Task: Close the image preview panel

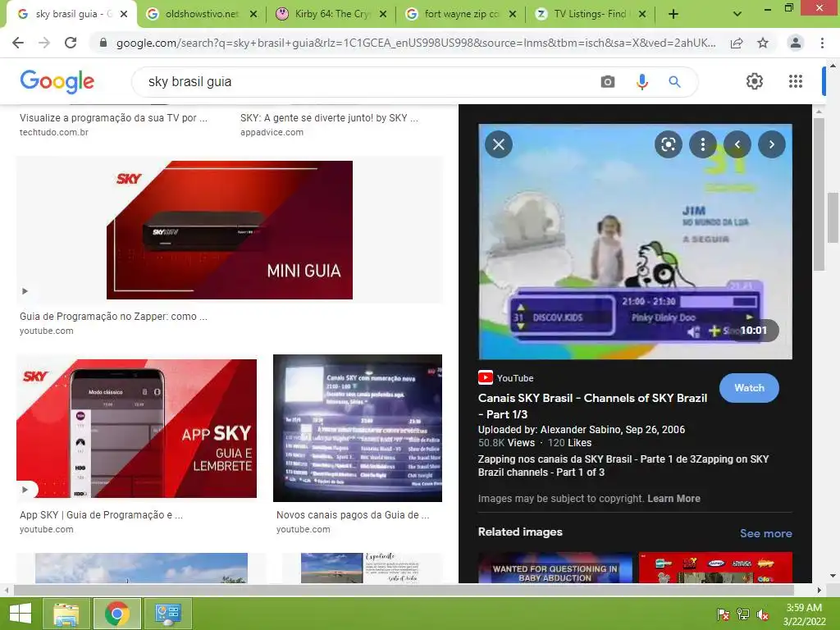Action: [x=499, y=144]
